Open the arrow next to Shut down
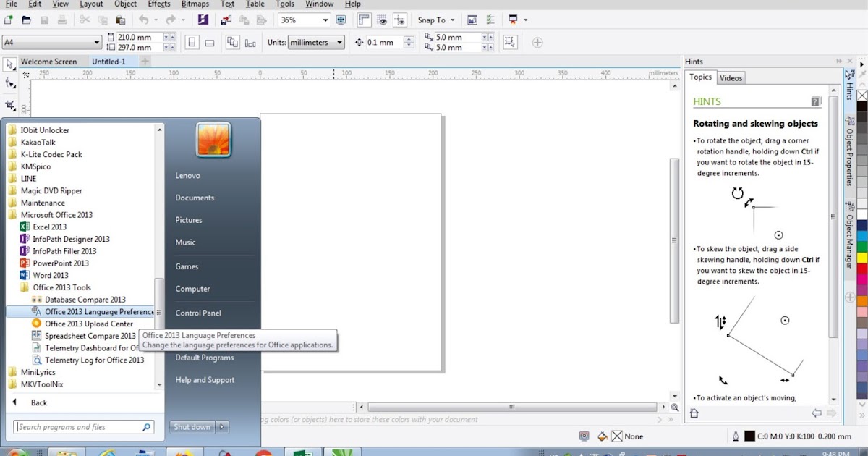Viewport: 868px width, 456px height. pos(222,427)
